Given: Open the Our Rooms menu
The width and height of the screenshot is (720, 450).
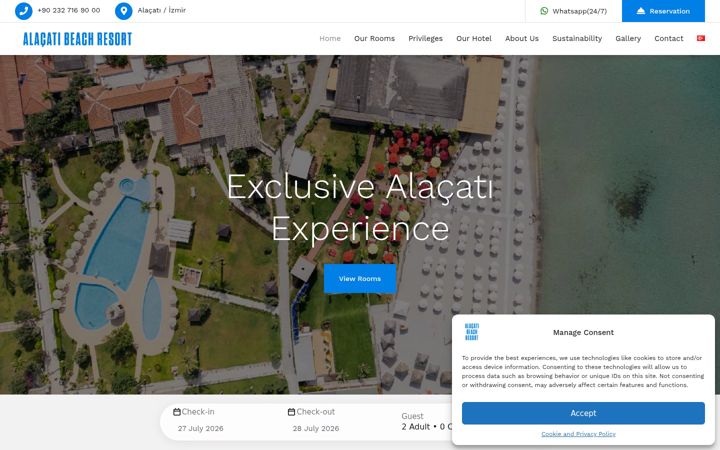Looking at the screenshot, I should coord(374,39).
